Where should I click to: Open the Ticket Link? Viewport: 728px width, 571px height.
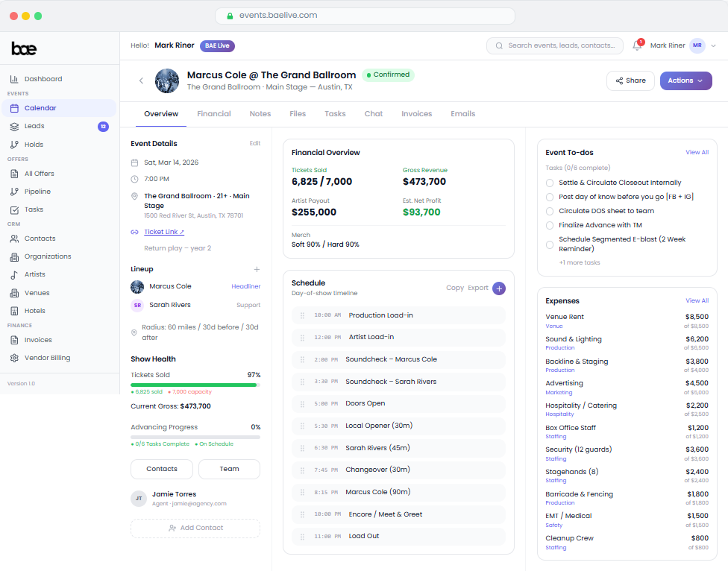[x=163, y=232]
